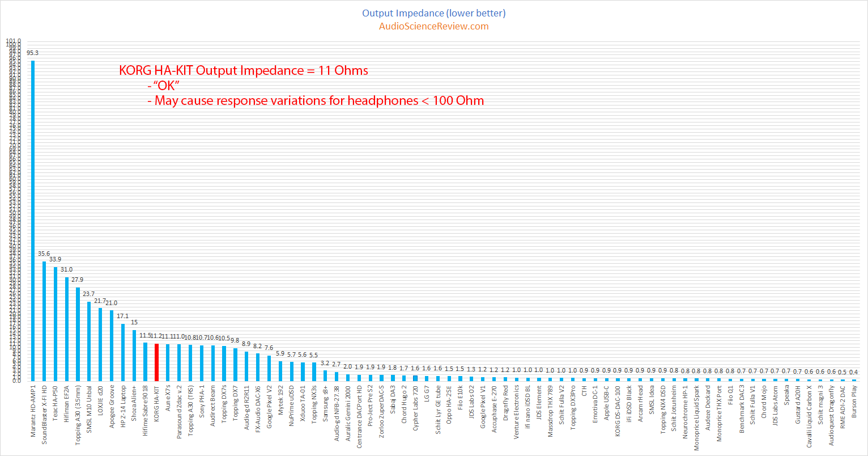Select the "KORG HA-KIT Output Impedance = 11 Ohms" annotation

point(244,71)
